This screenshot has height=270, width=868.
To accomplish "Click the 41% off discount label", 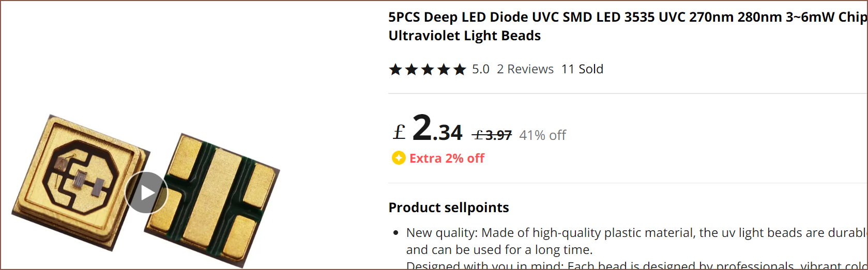I will pos(542,135).
